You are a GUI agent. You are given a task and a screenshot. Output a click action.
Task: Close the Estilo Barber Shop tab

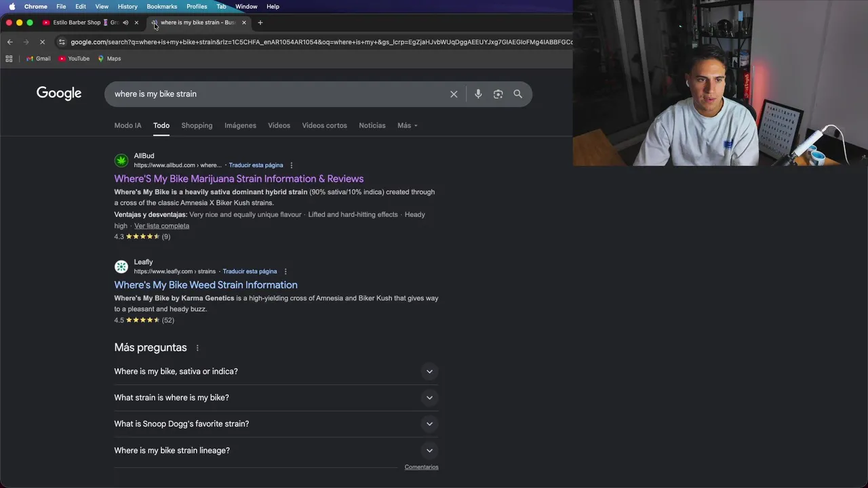[x=136, y=22]
